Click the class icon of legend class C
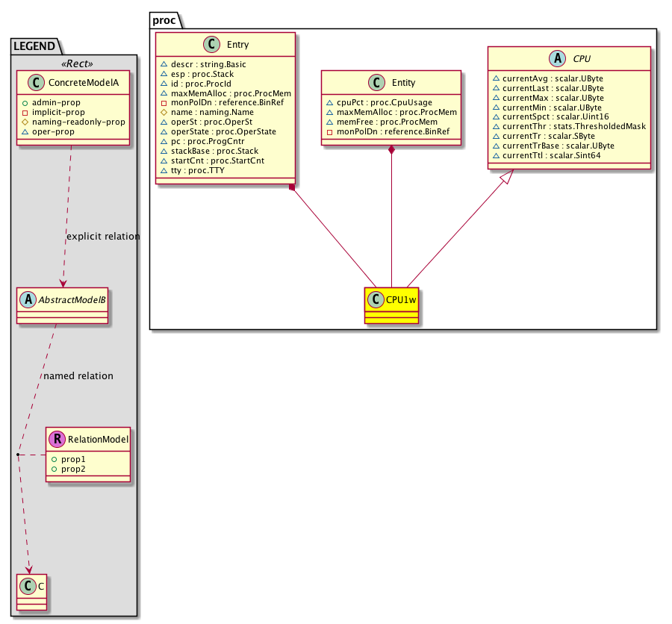Screen dimensions: 672x624 pos(28,586)
